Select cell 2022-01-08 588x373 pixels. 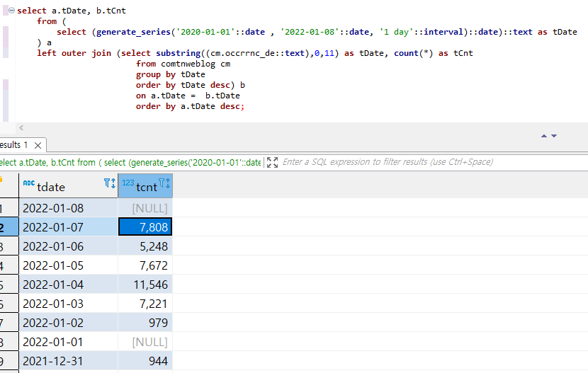(68, 208)
